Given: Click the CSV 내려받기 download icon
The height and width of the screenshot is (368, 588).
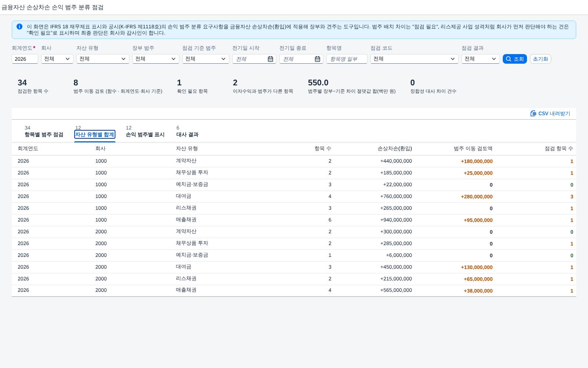Looking at the screenshot, I should [533, 113].
